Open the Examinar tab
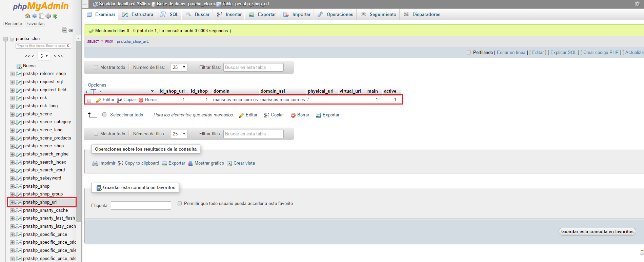This screenshot has width=644, height=262. (x=101, y=14)
